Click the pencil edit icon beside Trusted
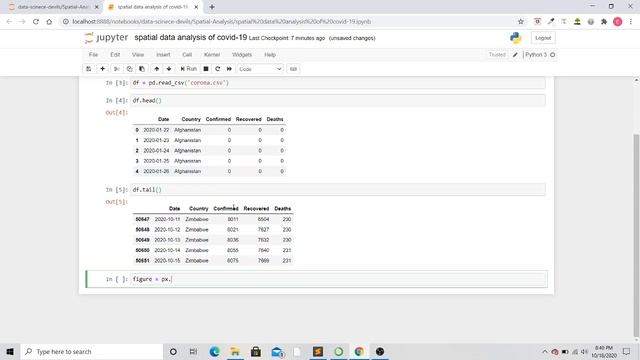640x360 pixels. (515, 55)
